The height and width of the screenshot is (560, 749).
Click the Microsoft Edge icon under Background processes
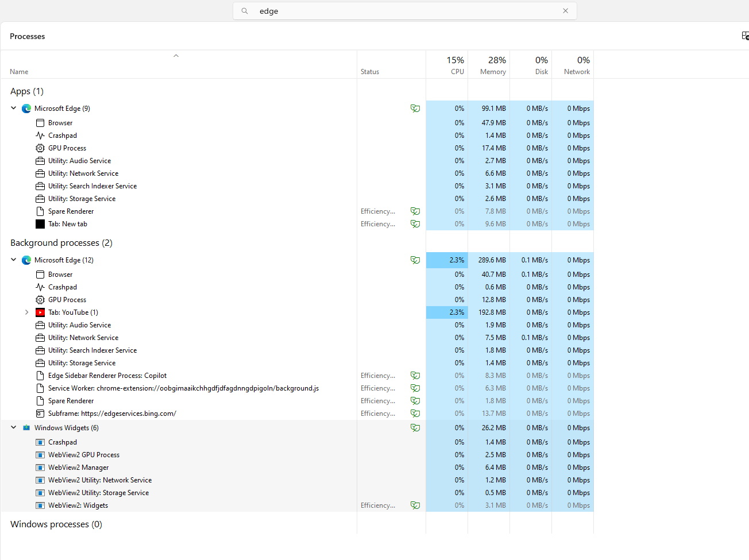[x=26, y=260]
